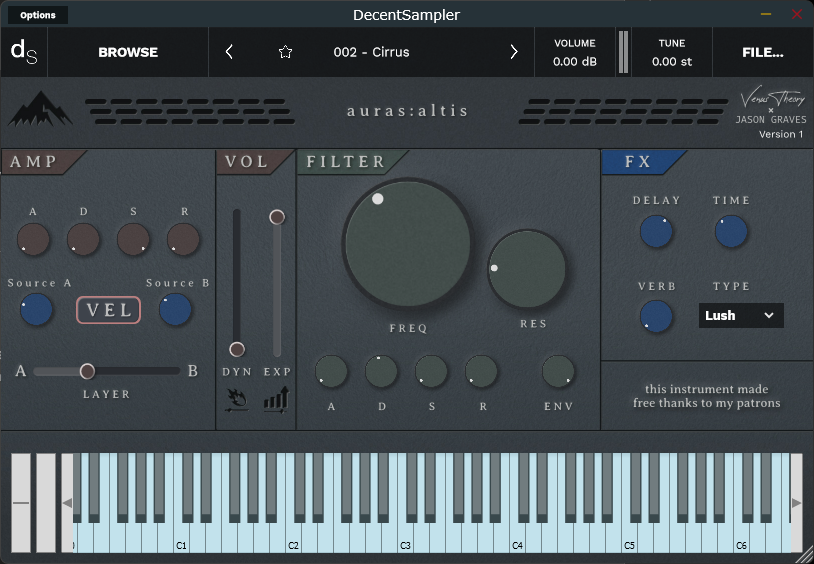Open the FILE... menu

coord(763,52)
